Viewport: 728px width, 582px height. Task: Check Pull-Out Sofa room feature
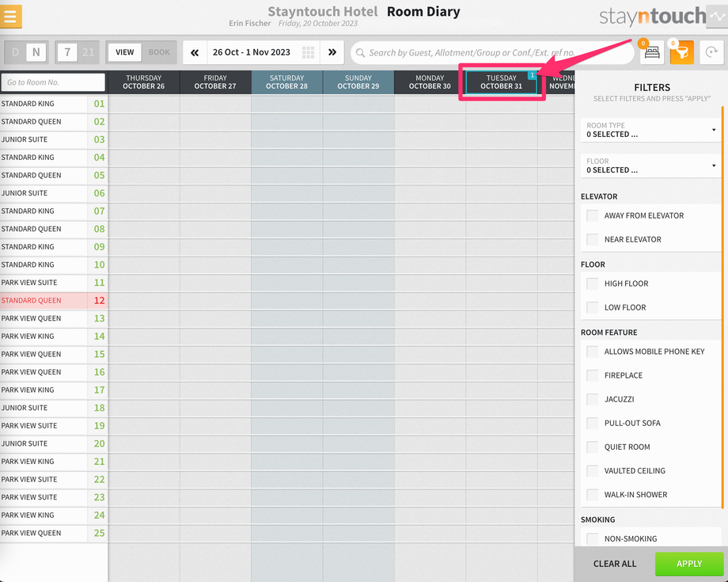click(593, 423)
